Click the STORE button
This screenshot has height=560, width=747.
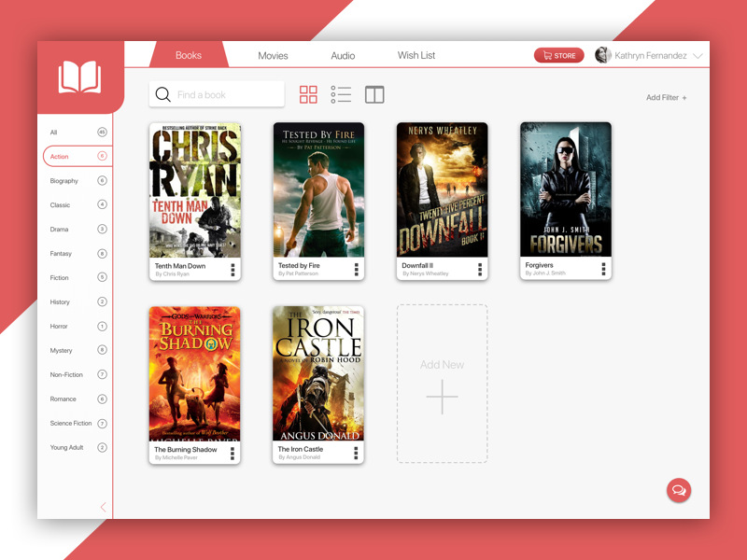tap(558, 56)
